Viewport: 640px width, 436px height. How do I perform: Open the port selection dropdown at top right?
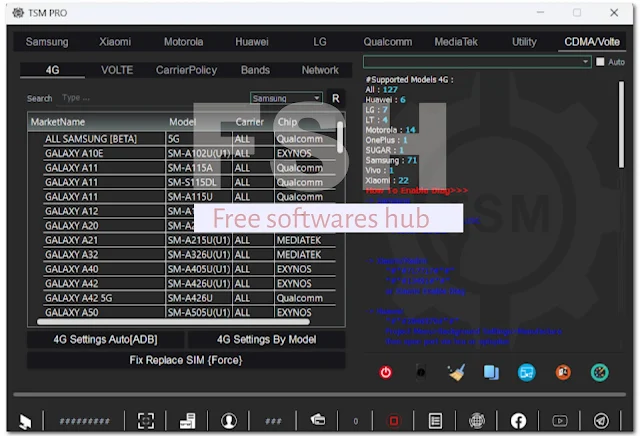click(477, 62)
